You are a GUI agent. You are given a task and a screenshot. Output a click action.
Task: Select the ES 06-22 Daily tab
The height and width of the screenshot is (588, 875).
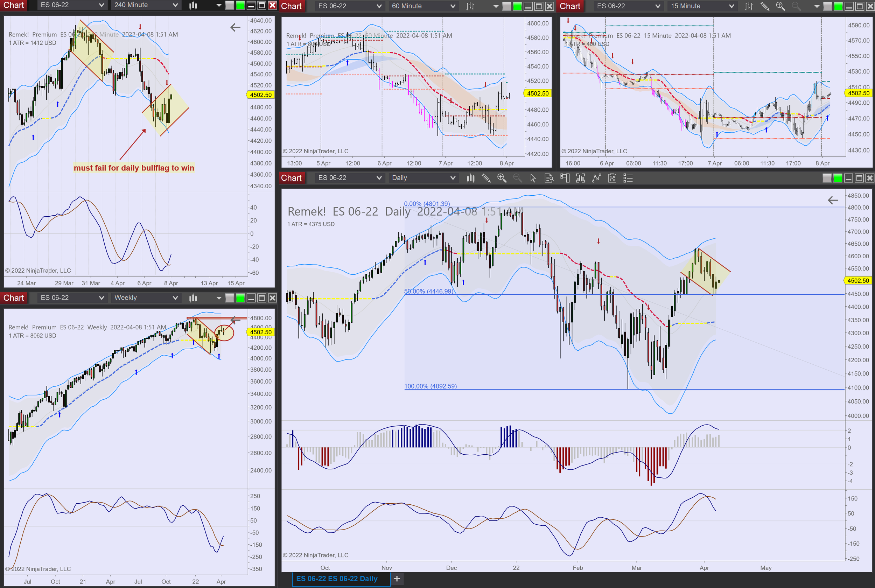click(x=336, y=579)
